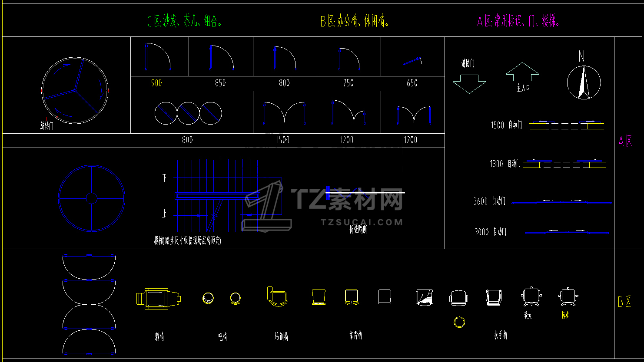Click the N letter above the compass
The width and height of the screenshot is (644, 362).
[581, 56]
